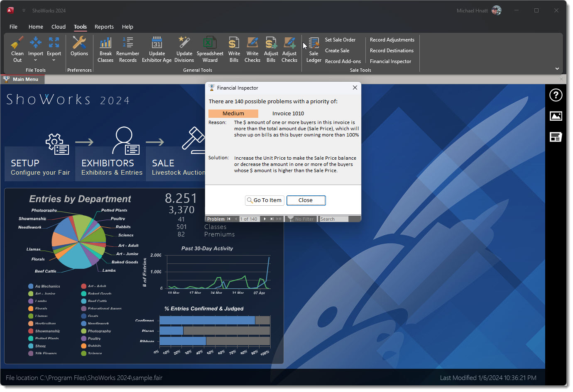
Task: Switch to the Cloud ribbon tab
Action: click(59, 27)
